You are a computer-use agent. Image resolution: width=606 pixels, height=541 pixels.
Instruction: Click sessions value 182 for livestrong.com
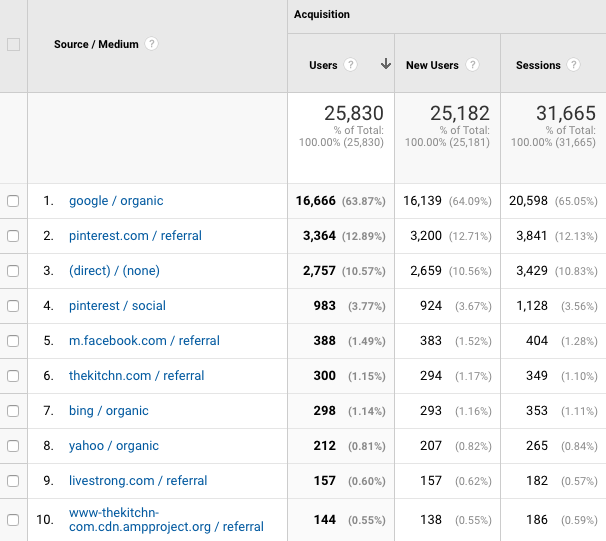(x=537, y=481)
